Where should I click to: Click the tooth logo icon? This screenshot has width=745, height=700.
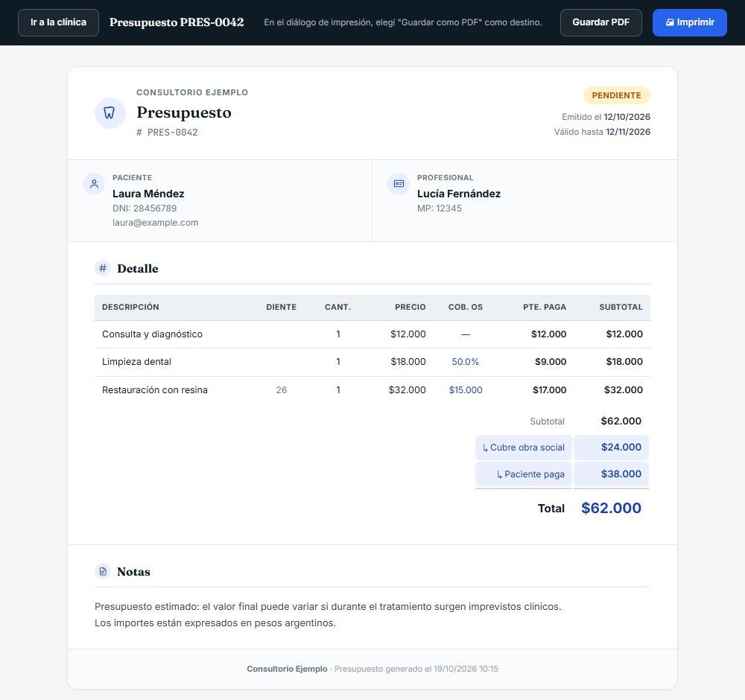110,113
